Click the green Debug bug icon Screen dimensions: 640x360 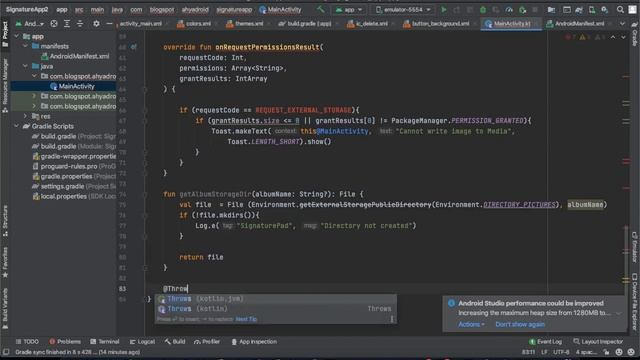[x=482, y=9]
